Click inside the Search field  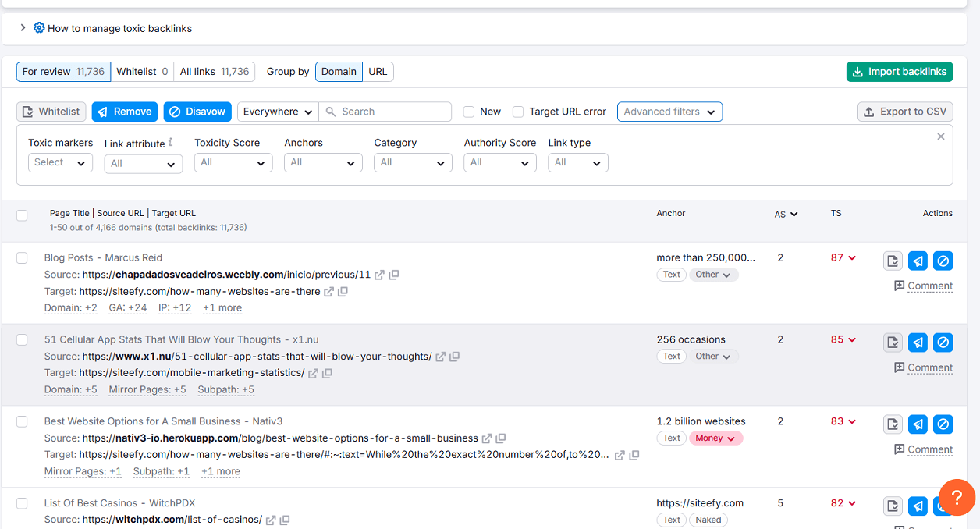385,112
